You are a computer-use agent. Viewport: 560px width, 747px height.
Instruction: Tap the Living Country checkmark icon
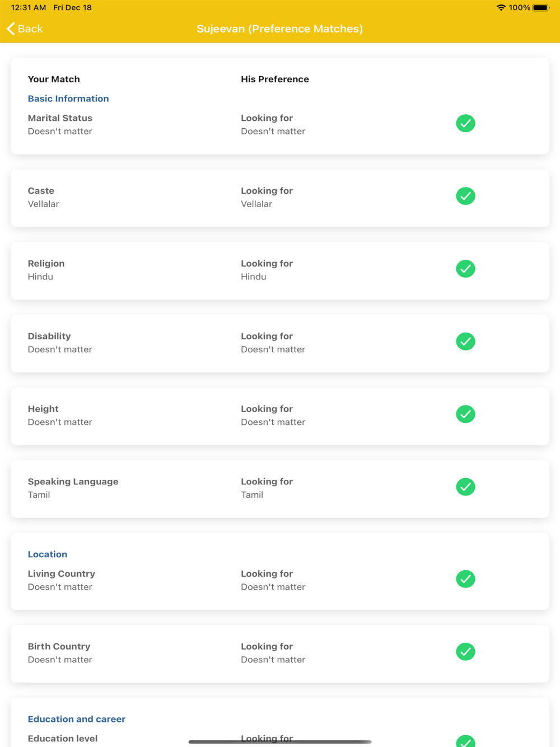coord(465,579)
